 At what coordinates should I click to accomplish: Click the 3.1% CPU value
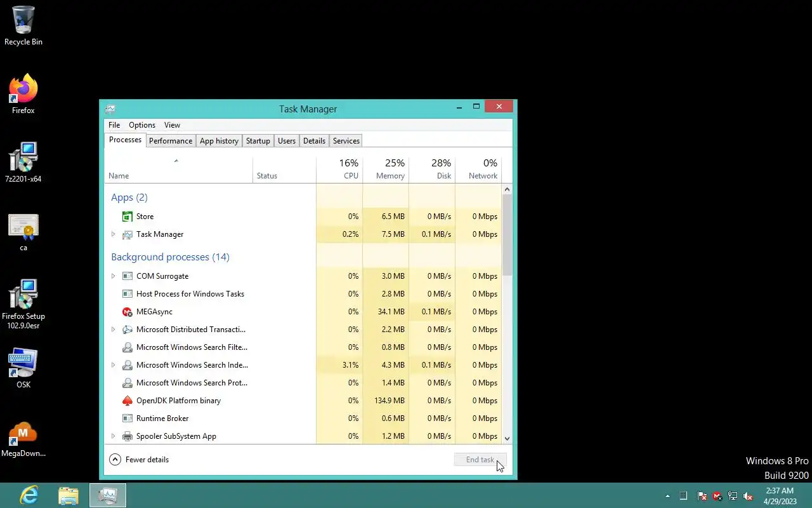coord(350,365)
